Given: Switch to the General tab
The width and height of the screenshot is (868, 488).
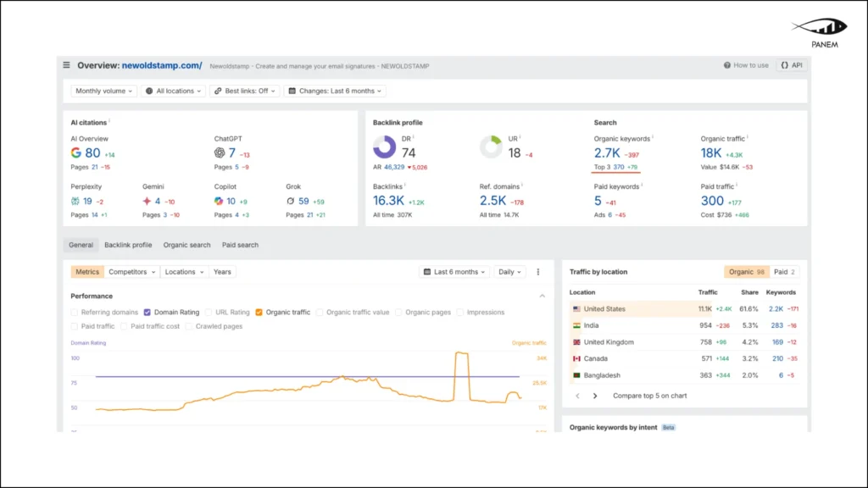Looking at the screenshot, I should (x=81, y=245).
